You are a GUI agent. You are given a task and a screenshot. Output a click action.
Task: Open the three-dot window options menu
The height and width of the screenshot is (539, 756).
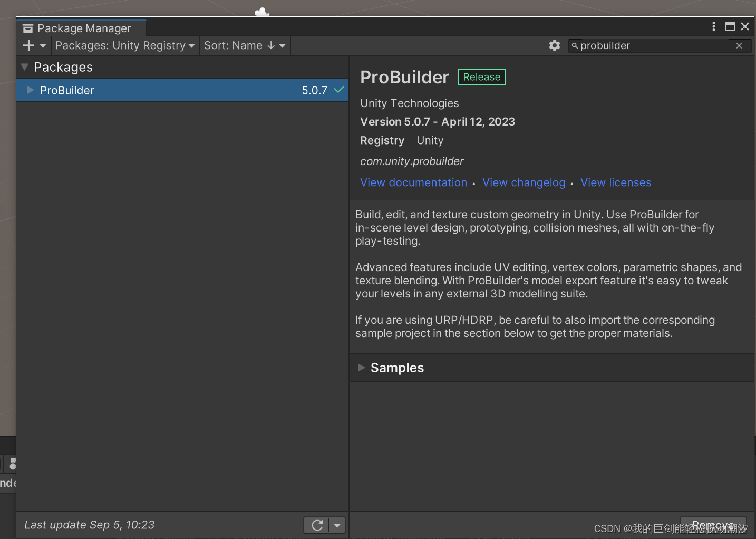[713, 26]
